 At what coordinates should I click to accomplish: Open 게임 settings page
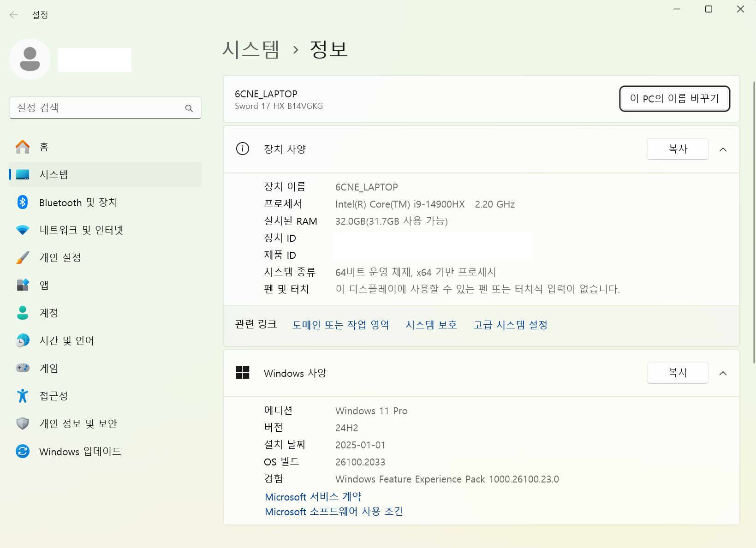(x=106, y=368)
